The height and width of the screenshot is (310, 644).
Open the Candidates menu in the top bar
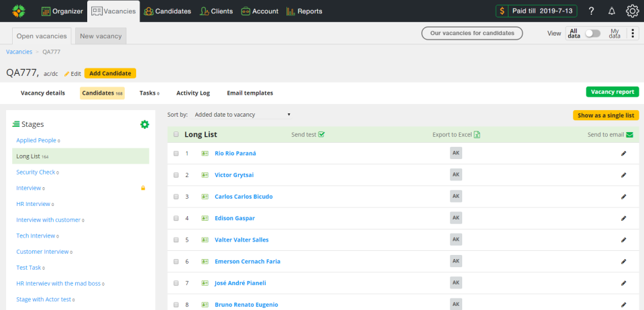(168, 11)
